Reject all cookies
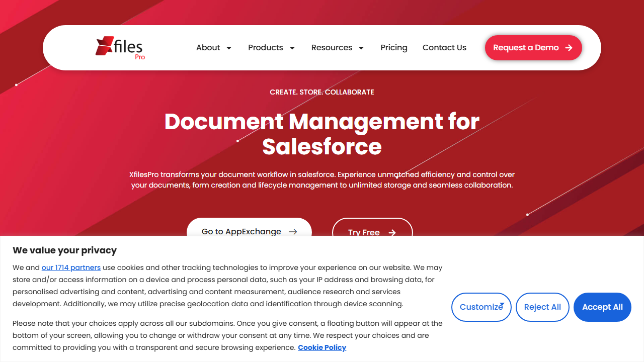644x362 pixels. (542, 307)
